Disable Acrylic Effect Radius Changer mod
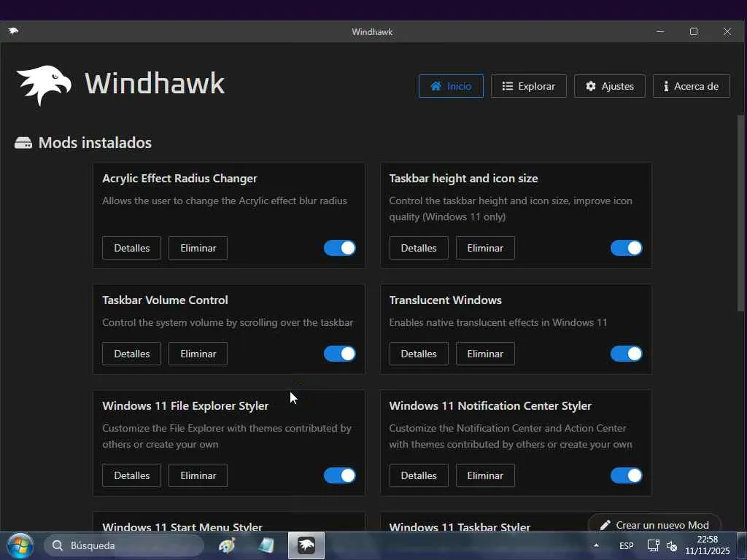This screenshot has width=747, height=560. tap(340, 248)
